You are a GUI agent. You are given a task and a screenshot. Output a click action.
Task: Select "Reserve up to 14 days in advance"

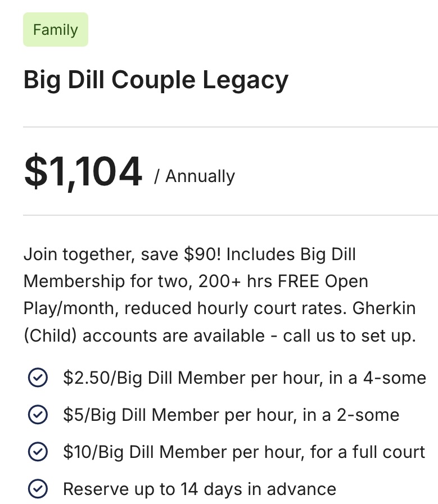[x=200, y=489]
